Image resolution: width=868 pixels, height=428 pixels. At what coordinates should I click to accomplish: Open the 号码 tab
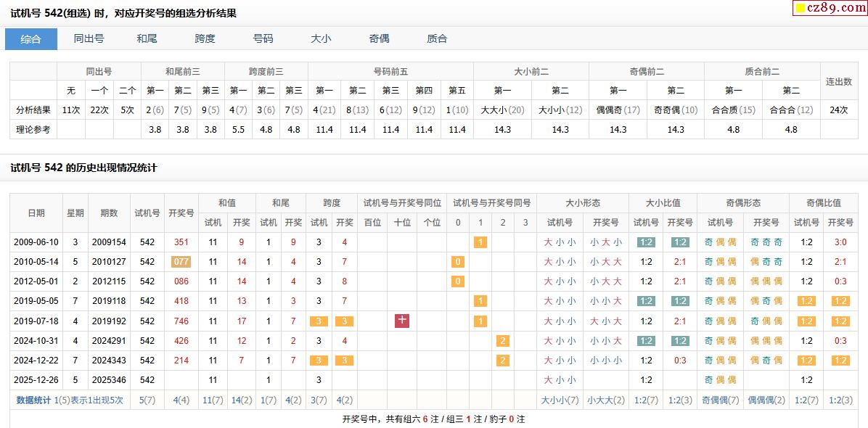pyautogui.click(x=263, y=39)
